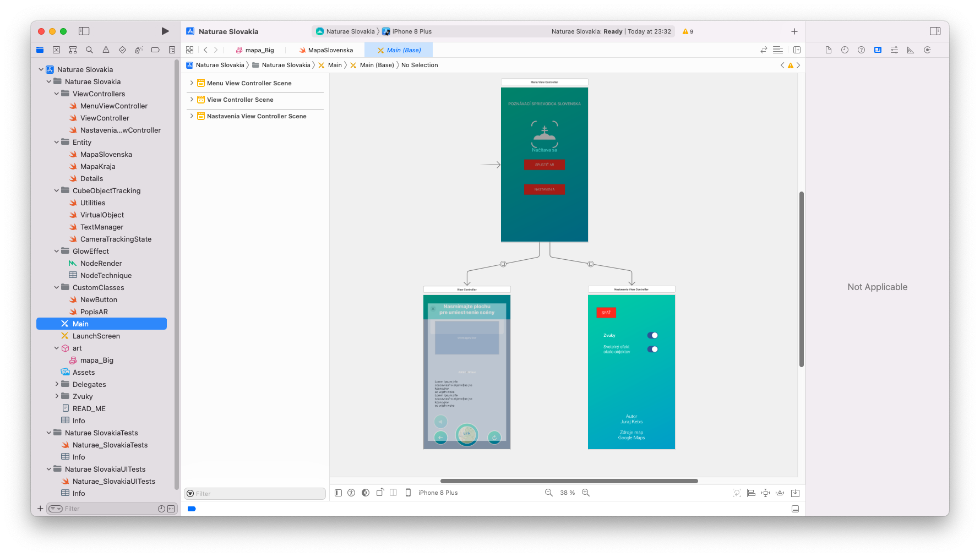Click the Run (play) button
The width and height of the screenshot is (980, 557).
(x=165, y=31)
